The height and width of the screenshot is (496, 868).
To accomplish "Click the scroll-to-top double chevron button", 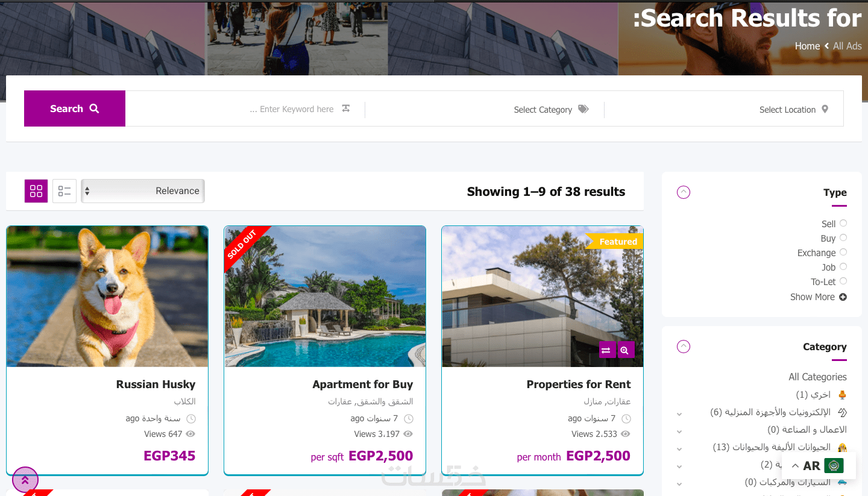I will 25,480.
